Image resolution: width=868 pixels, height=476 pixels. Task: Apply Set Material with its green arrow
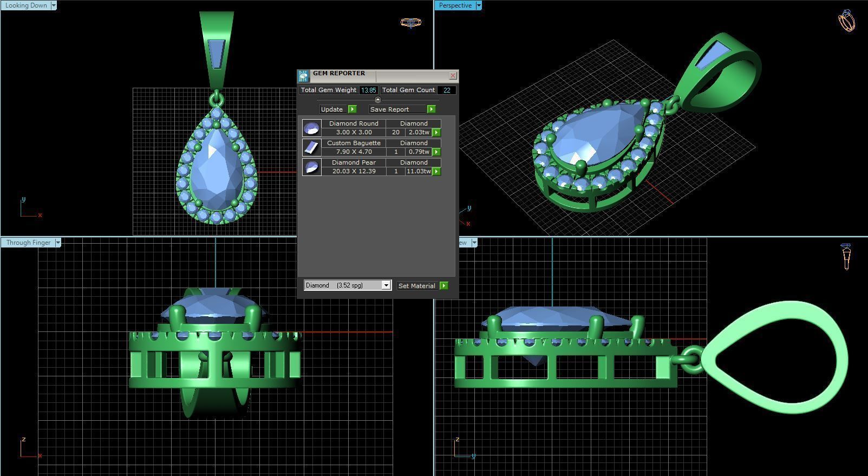click(444, 286)
